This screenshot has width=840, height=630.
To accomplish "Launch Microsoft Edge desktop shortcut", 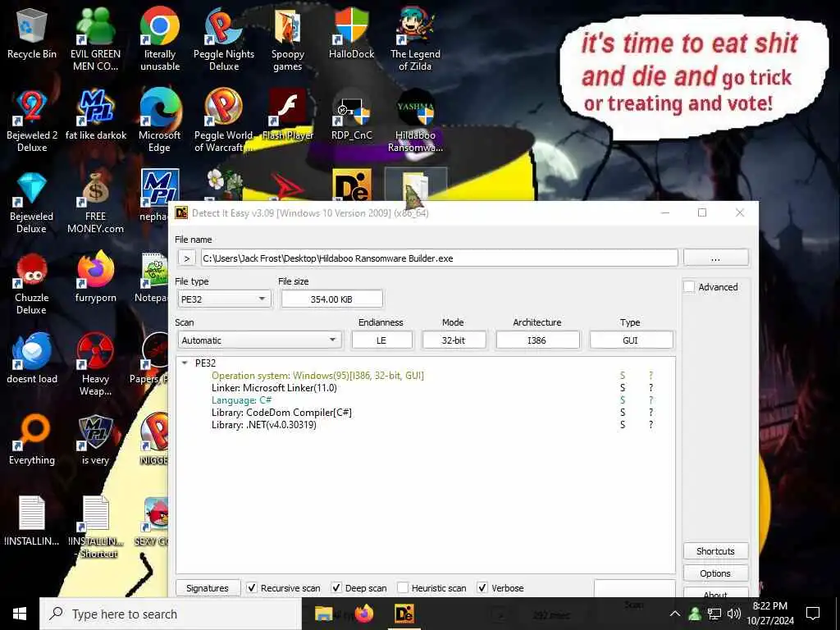I will coord(160,120).
